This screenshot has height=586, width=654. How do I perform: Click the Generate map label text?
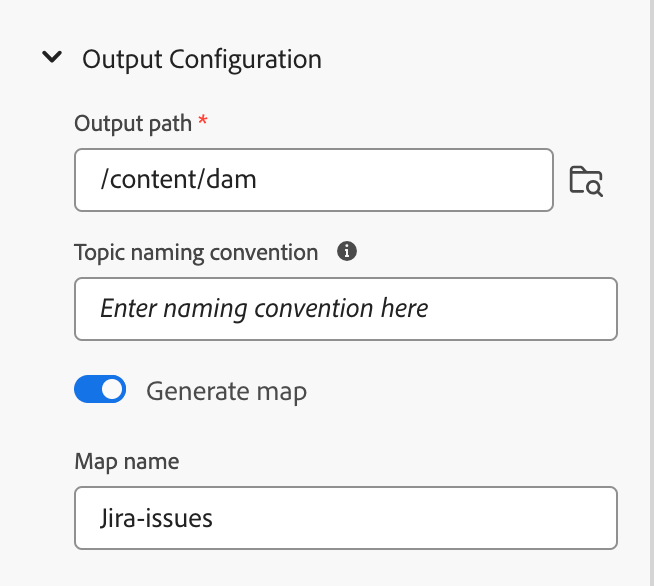tap(226, 392)
